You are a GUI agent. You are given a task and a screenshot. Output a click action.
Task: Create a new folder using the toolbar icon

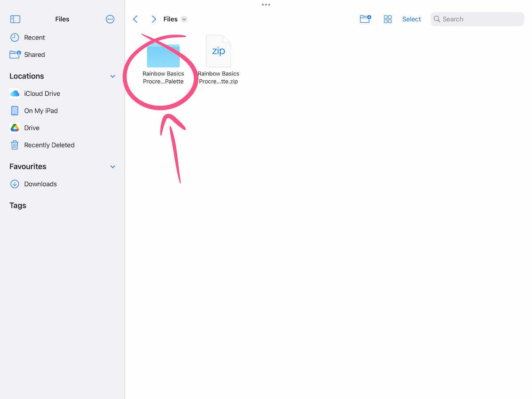365,19
